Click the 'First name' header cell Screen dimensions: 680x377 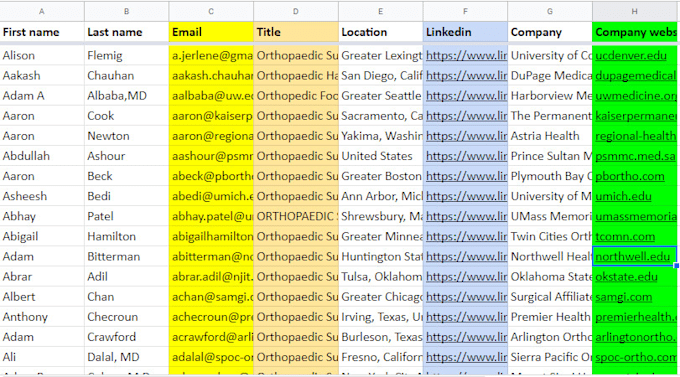(x=42, y=32)
